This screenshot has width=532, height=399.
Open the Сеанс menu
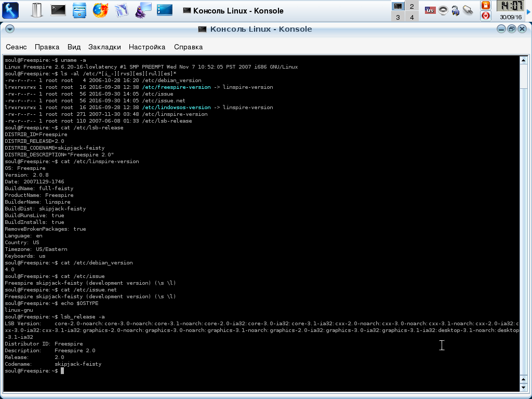click(x=16, y=47)
